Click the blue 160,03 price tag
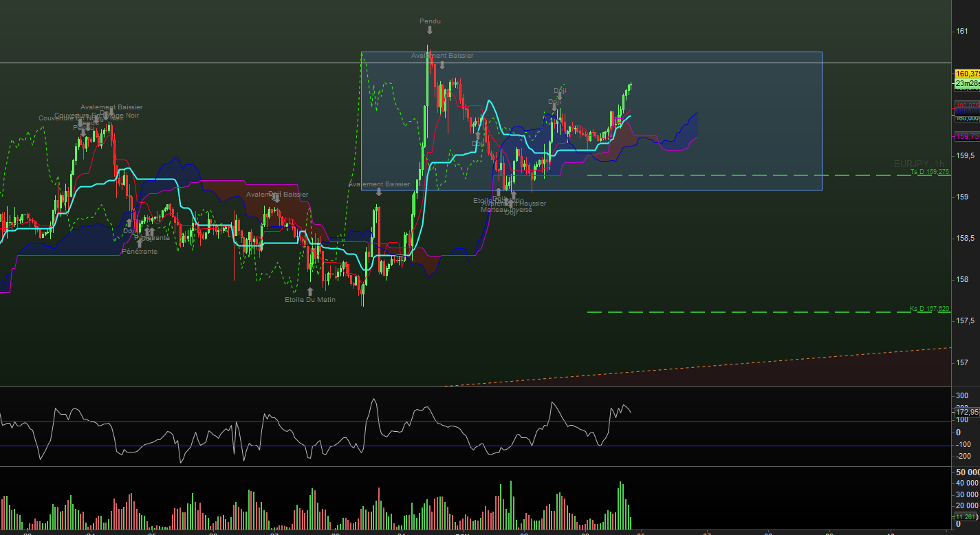This screenshot has width=980, height=535. coord(967,111)
